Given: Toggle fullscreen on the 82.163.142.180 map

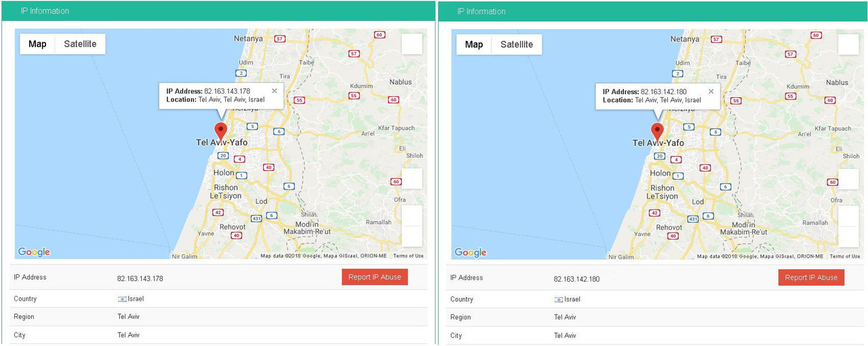Looking at the screenshot, I should click(x=848, y=44).
